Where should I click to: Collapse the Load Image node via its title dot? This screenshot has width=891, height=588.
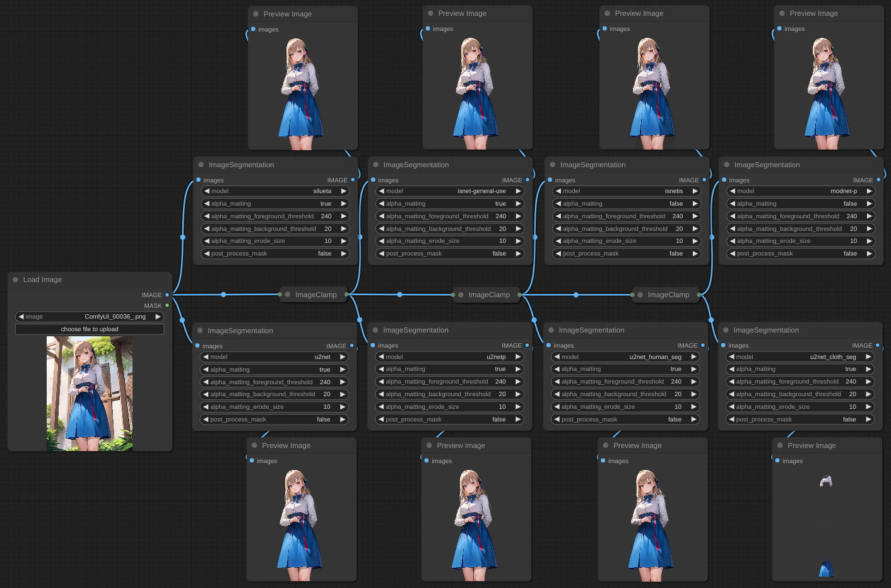[x=15, y=279]
